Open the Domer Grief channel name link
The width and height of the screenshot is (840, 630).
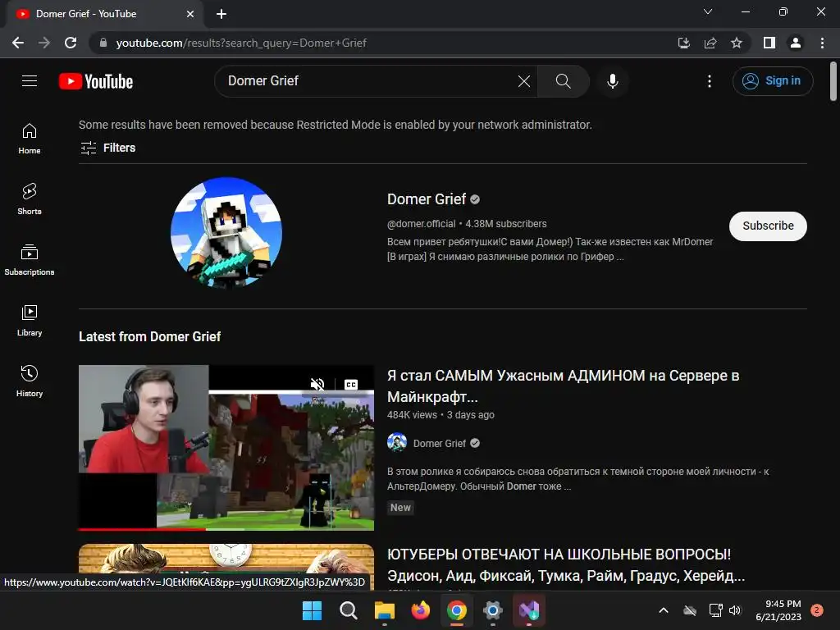click(427, 199)
